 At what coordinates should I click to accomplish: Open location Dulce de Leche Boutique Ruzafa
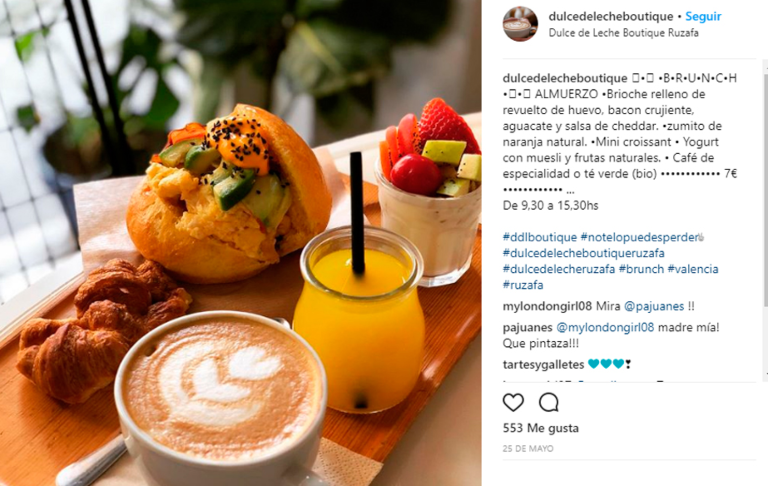click(624, 33)
